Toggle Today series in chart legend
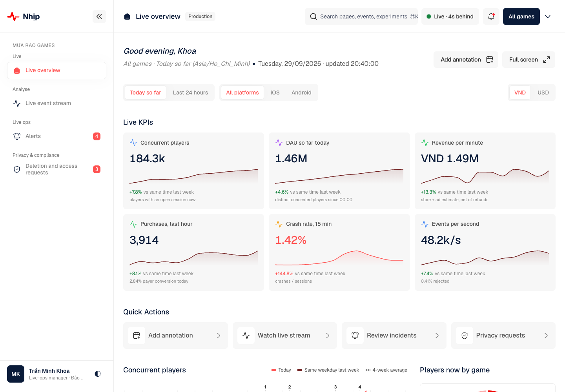 [281, 370]
